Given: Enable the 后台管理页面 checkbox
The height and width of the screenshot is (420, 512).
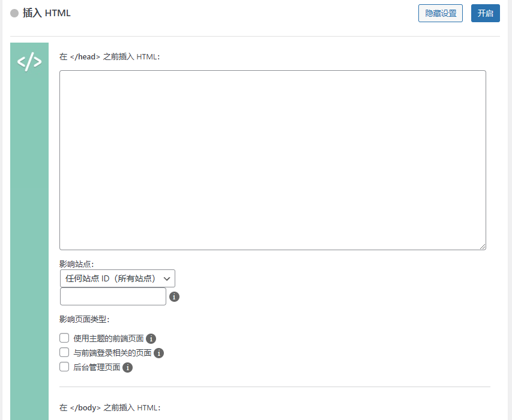Looking at the screenshot, I should pos(64,366).
